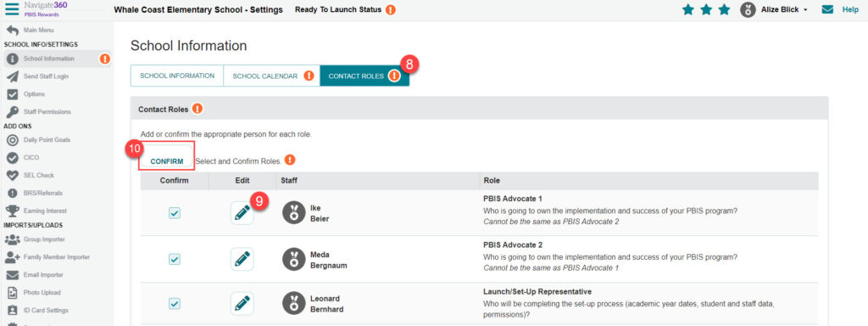
Task: Click 'Ready To Launch Status' text
Action: click(x=338, y=10)
